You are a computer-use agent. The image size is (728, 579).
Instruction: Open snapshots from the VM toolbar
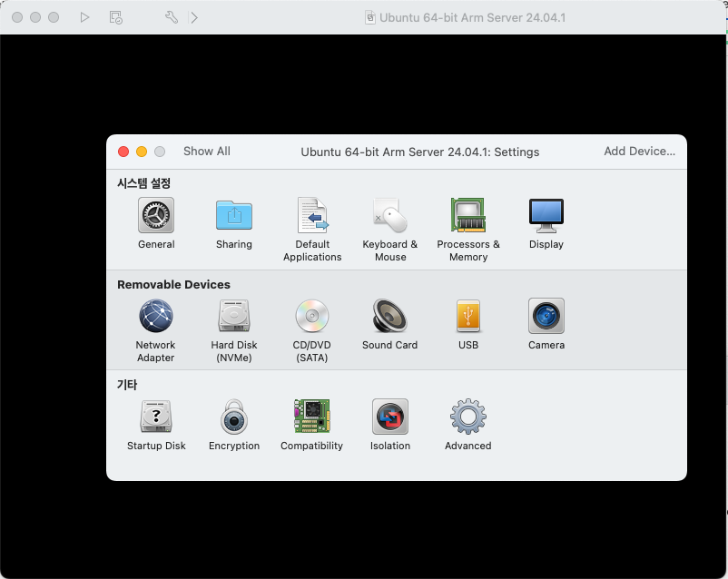click(115, 17)
